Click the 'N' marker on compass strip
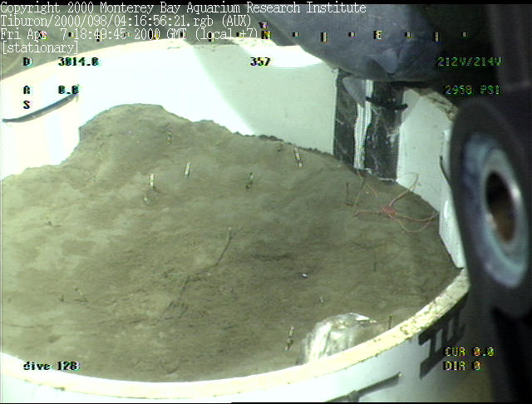 [x=266, y=35]
